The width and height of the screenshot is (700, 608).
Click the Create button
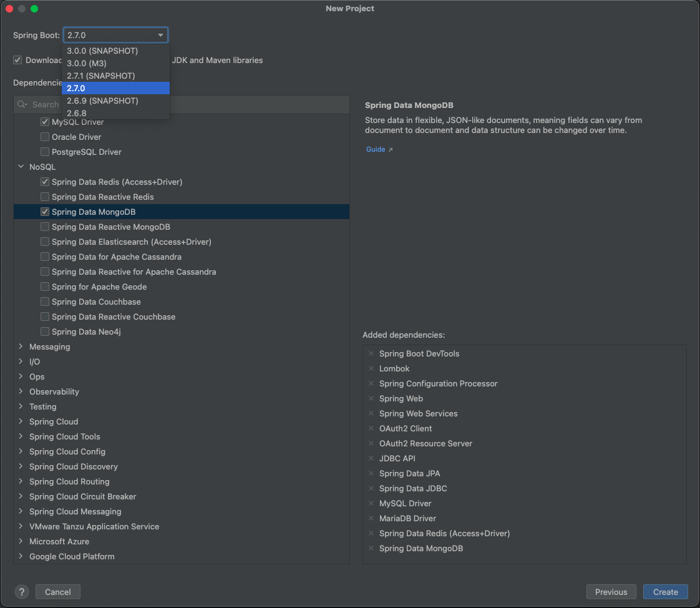click(x=665, y=592)
